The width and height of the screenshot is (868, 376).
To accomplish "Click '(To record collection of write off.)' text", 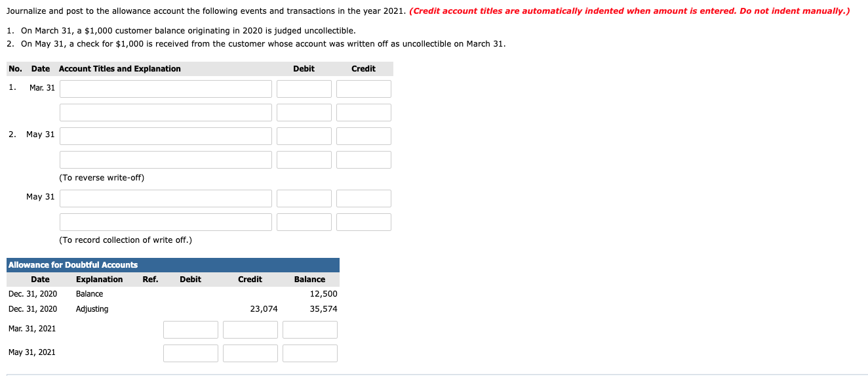I will [x=125, y=240].
